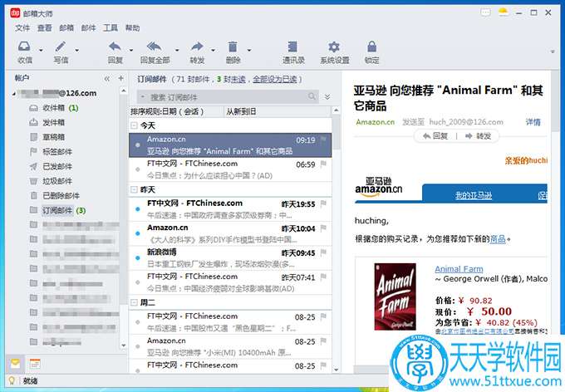
Task: Toggle 从新到旧 sort order
Action: 278,111
